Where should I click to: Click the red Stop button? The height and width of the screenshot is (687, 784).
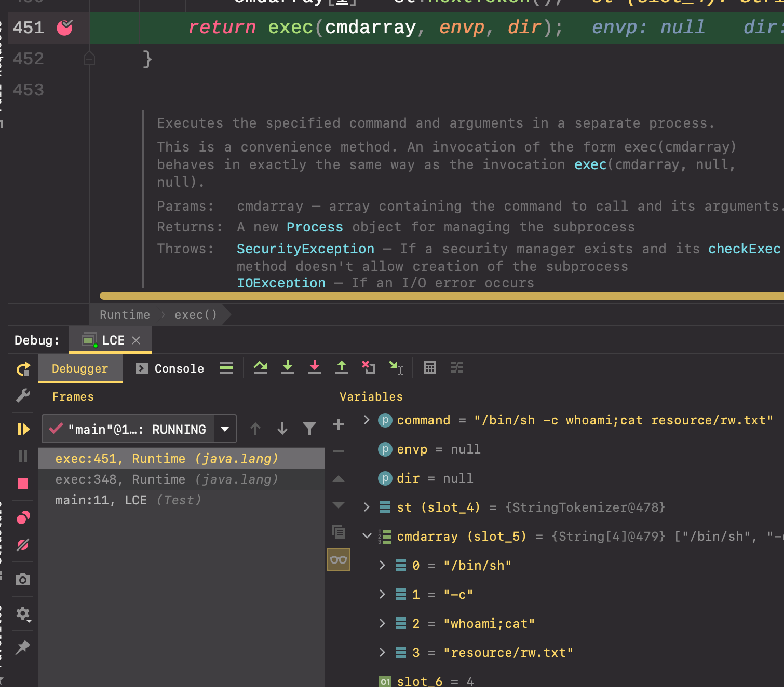23,484
